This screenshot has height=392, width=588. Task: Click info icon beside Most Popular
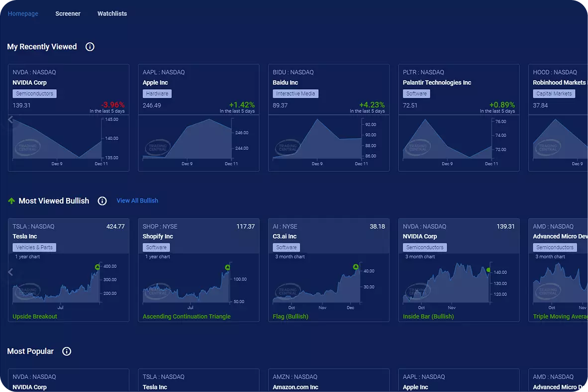pos(67,351)
